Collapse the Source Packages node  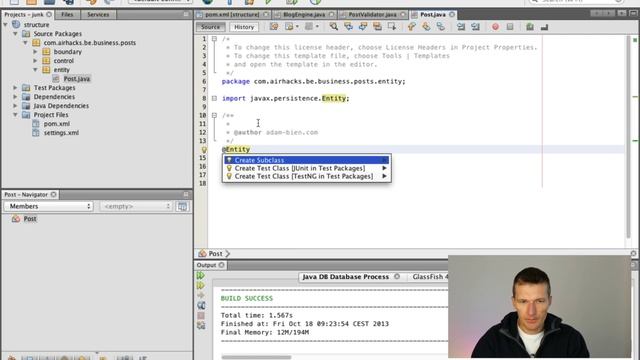[x=16, y=34]
